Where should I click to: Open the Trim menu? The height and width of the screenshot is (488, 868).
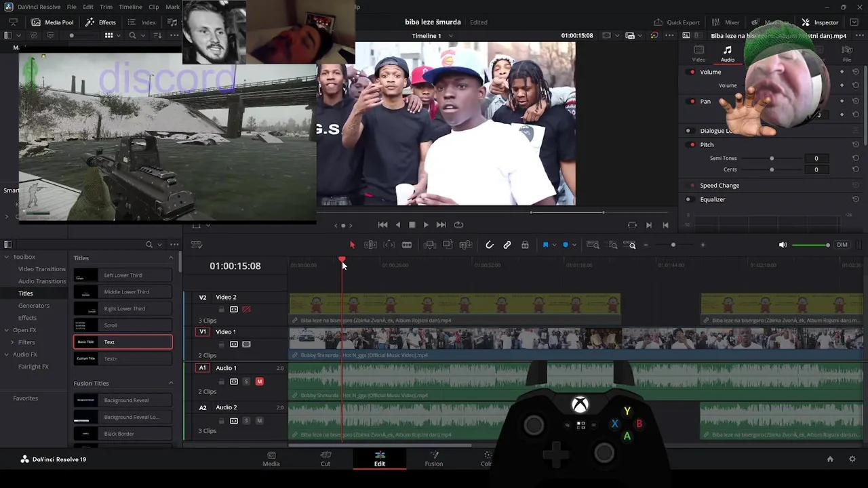(x=106, y=7)
